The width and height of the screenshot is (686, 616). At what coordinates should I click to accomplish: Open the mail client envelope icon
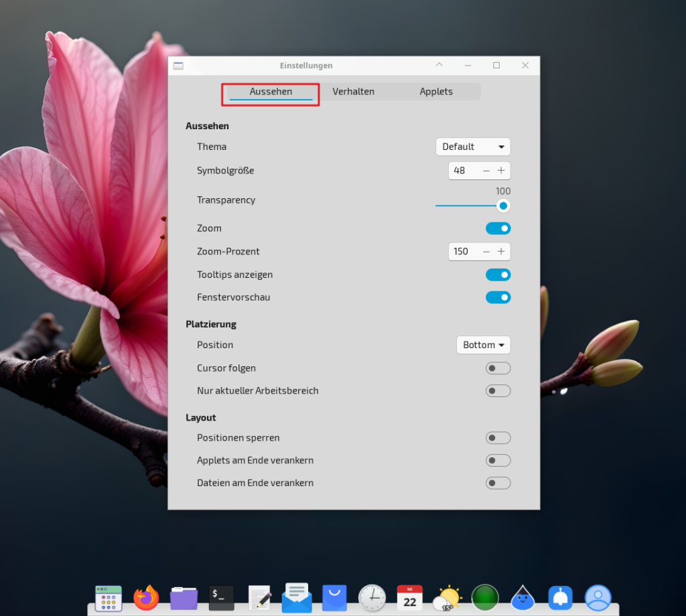[296, 597]
